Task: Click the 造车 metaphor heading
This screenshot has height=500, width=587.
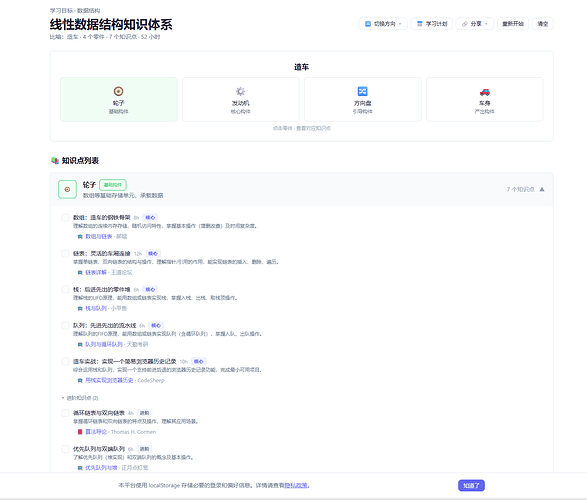Action: pos(301,67)
